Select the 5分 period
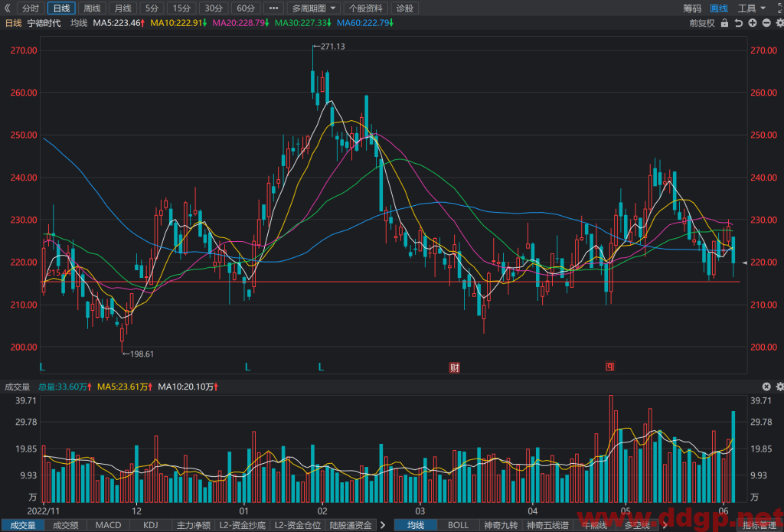The width and height of the screenshot is (784, 532). pyautogui.click(x=152, y=8)
